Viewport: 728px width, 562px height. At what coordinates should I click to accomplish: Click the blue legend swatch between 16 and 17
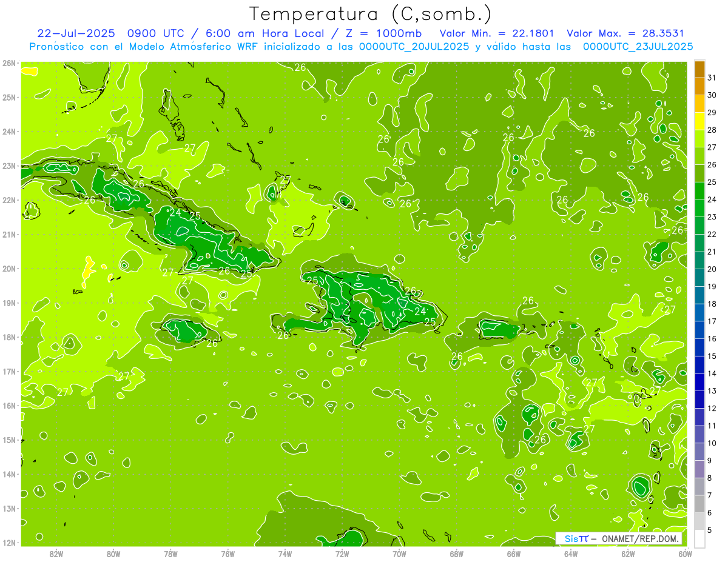[699, 330]
